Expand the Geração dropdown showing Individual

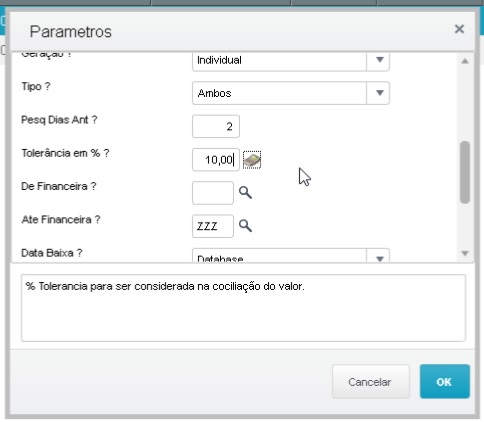[x=378, y=60]
